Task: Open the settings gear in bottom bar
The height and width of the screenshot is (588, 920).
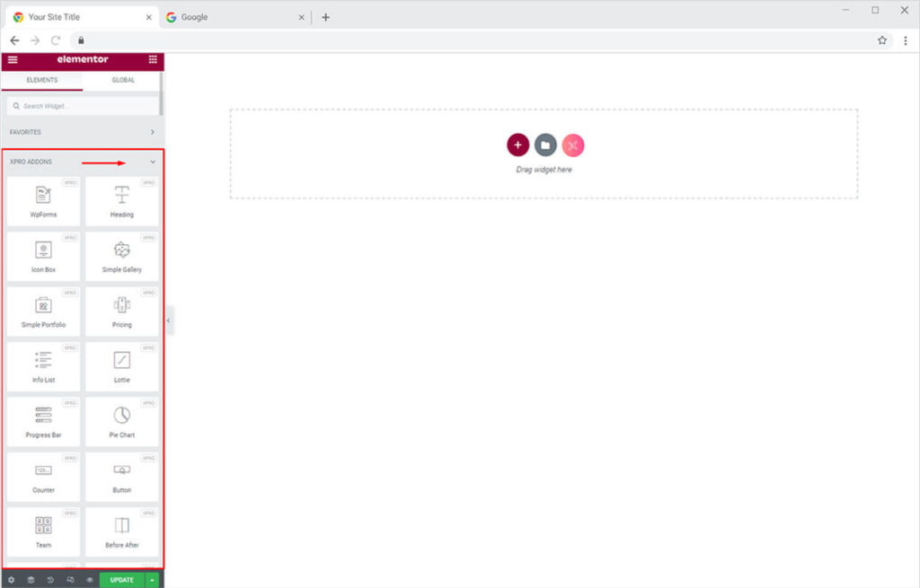Action: click(x=11, y=580)
